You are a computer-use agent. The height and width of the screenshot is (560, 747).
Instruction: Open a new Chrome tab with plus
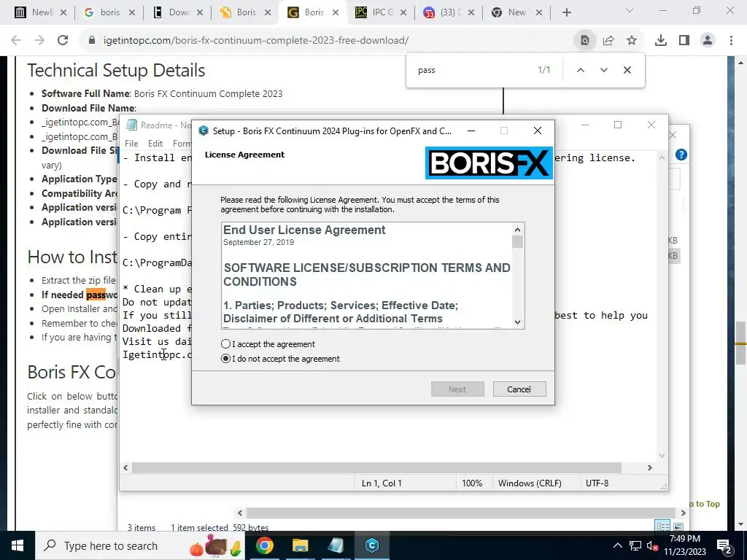pos(566,12)
